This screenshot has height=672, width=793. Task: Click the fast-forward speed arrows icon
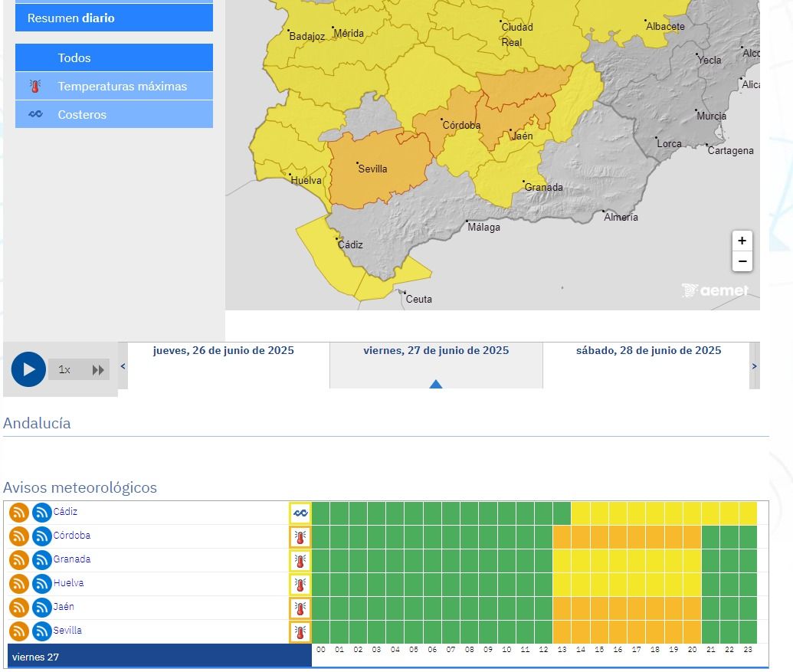(x=98, y=370)
